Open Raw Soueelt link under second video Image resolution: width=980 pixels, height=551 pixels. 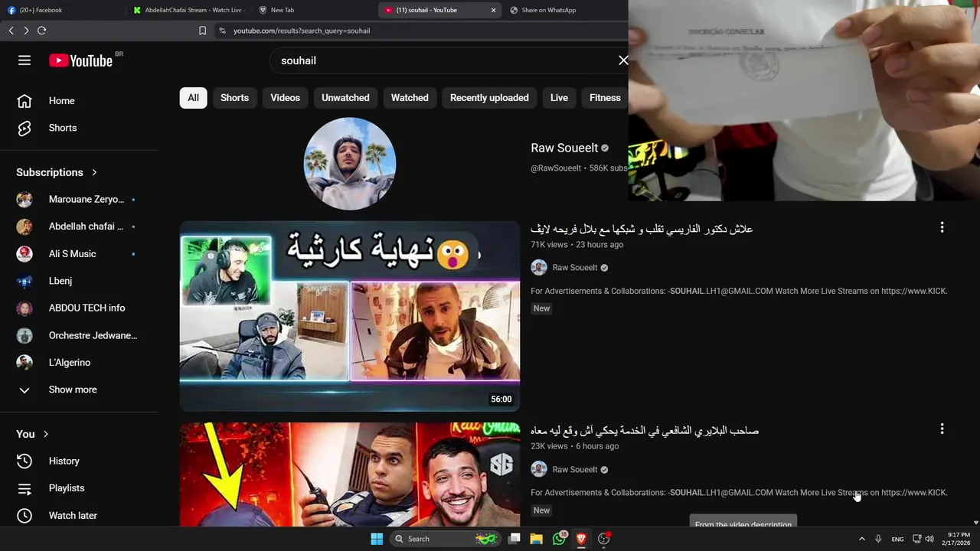tap(575, 470)
